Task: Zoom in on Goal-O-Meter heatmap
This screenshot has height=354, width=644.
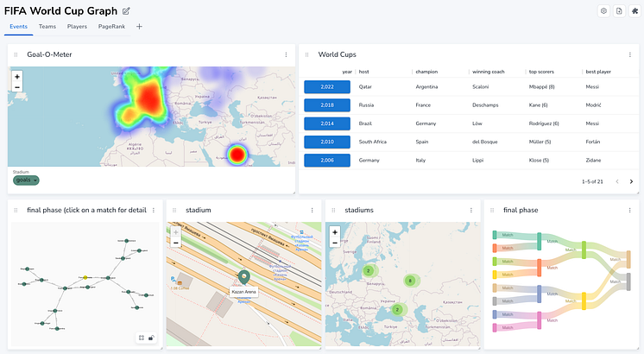Action: click(17, 76)
